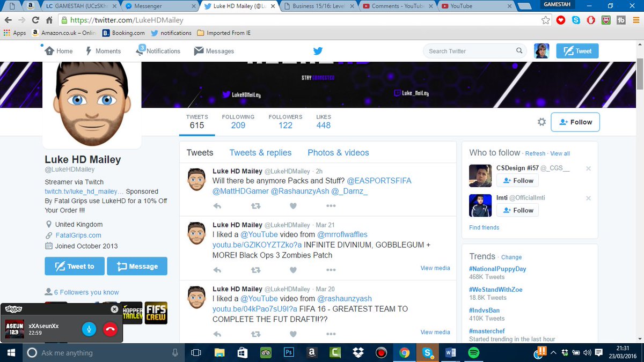Refresh the Who to follow list
The height and width of the screenshot is (362, 644).
(x=535, y=153)
